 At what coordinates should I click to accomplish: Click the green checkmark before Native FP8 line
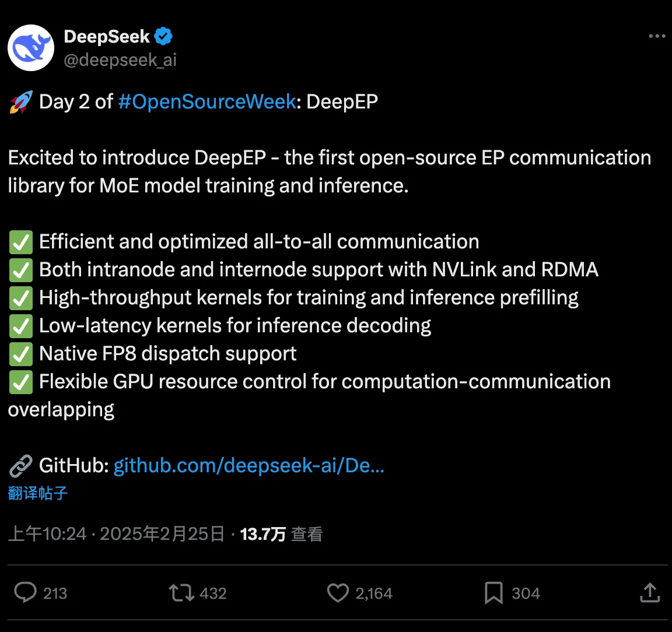(21, 354)
